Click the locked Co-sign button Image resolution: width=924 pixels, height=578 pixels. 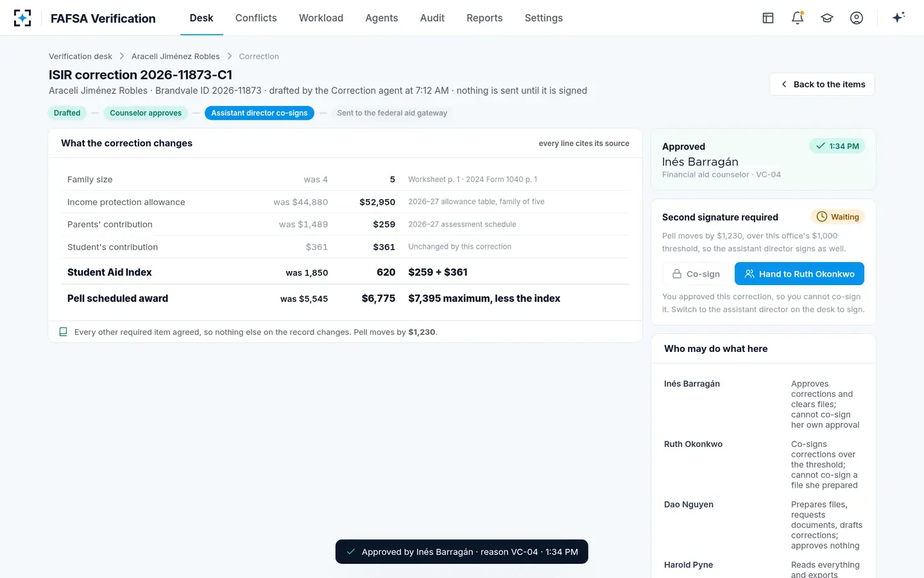[696, 274]
